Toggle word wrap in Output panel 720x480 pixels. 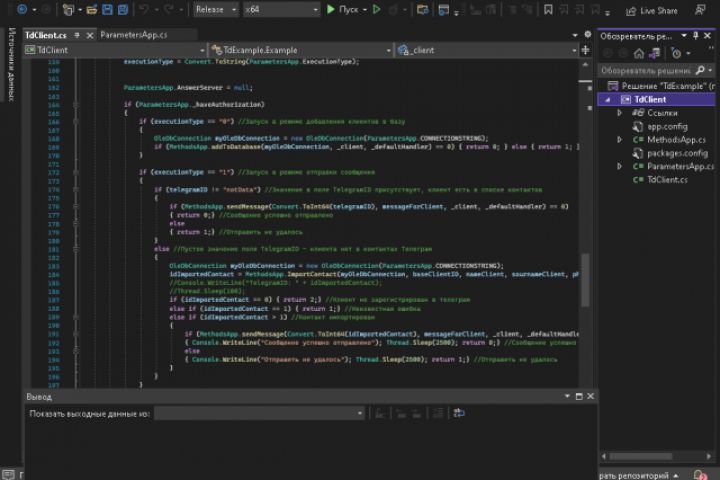459,413
